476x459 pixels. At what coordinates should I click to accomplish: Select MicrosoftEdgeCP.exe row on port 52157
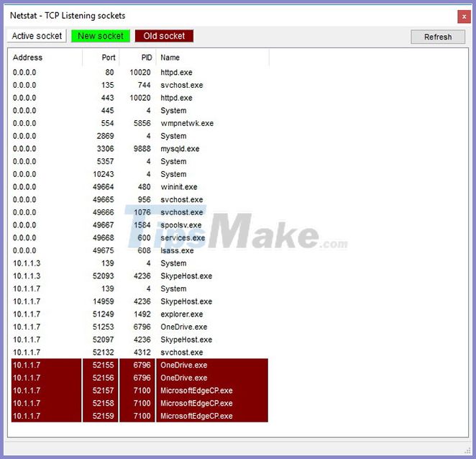pos(139,391)
